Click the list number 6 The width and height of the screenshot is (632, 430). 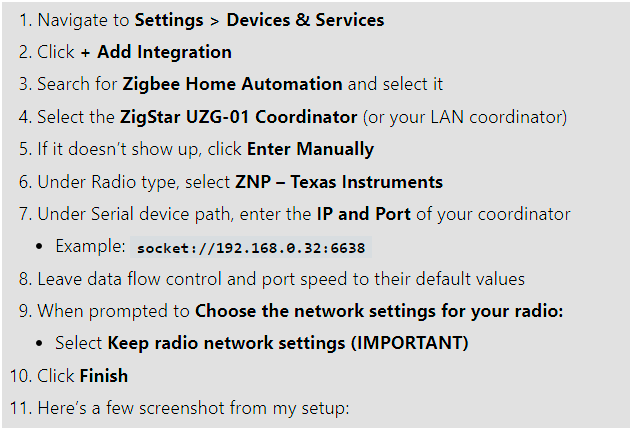point(24,182)
